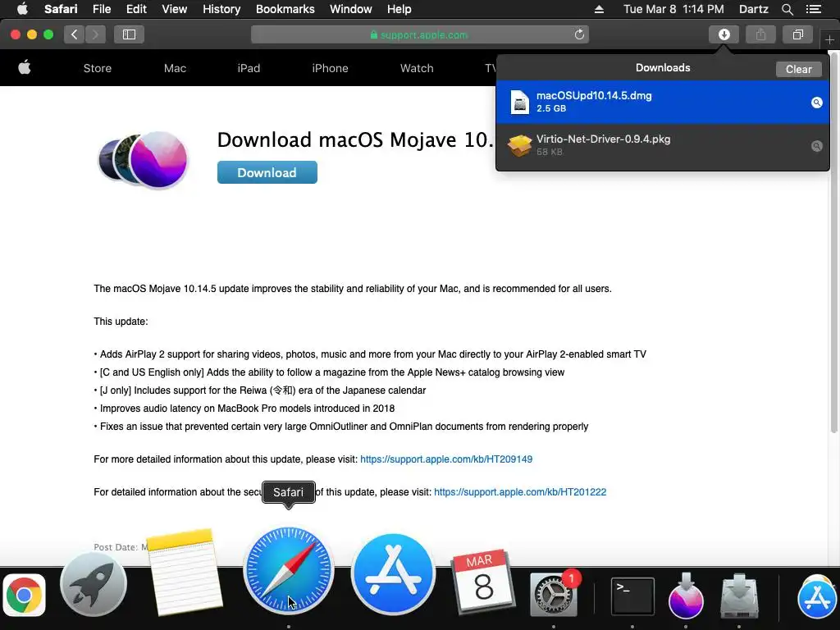
Task: Open the File menu
Action: coord(101,9)
